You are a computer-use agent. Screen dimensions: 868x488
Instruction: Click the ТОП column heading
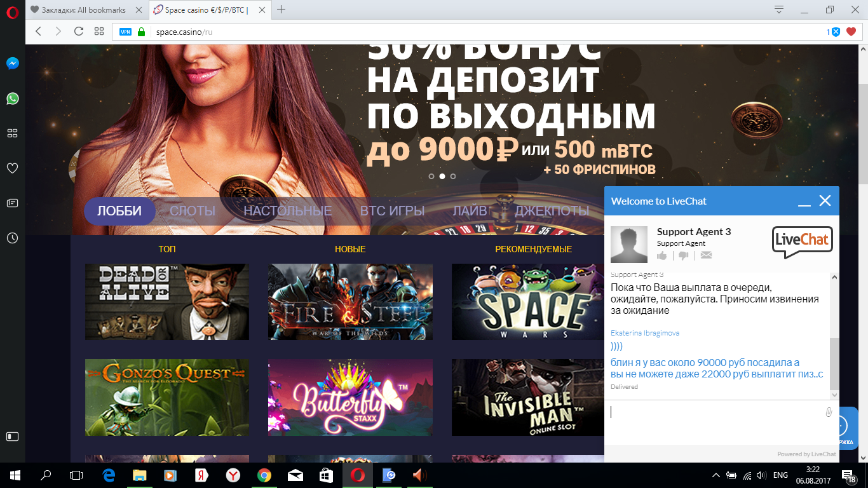coord(167,249)
